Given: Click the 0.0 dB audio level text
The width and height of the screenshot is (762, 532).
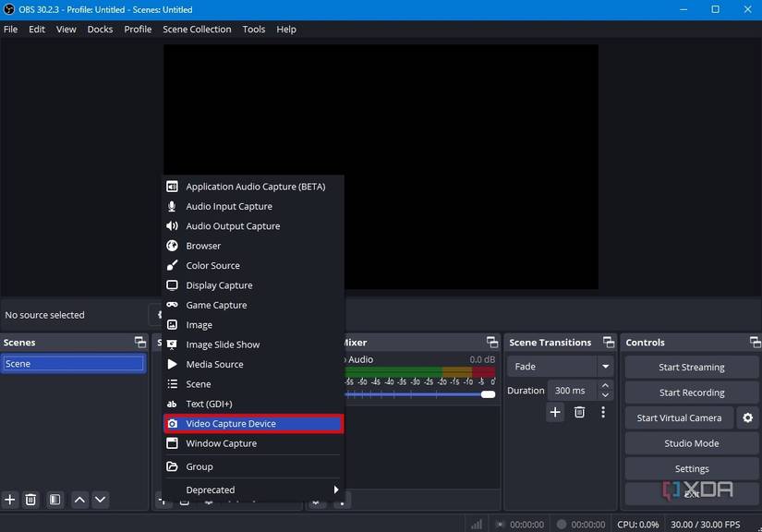Looking at the screenshot, I should tap(482, 359).
